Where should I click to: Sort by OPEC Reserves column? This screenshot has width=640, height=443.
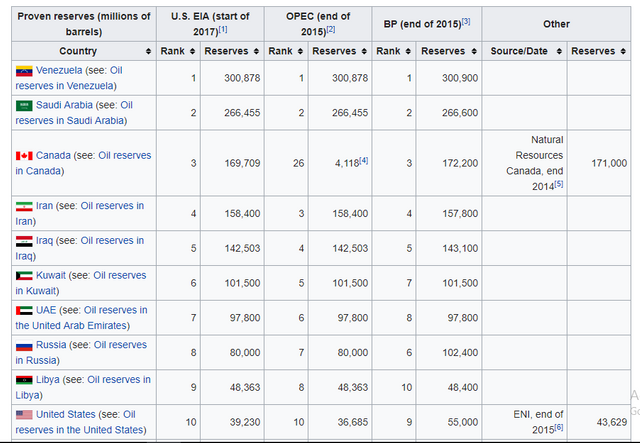point(364,51)
